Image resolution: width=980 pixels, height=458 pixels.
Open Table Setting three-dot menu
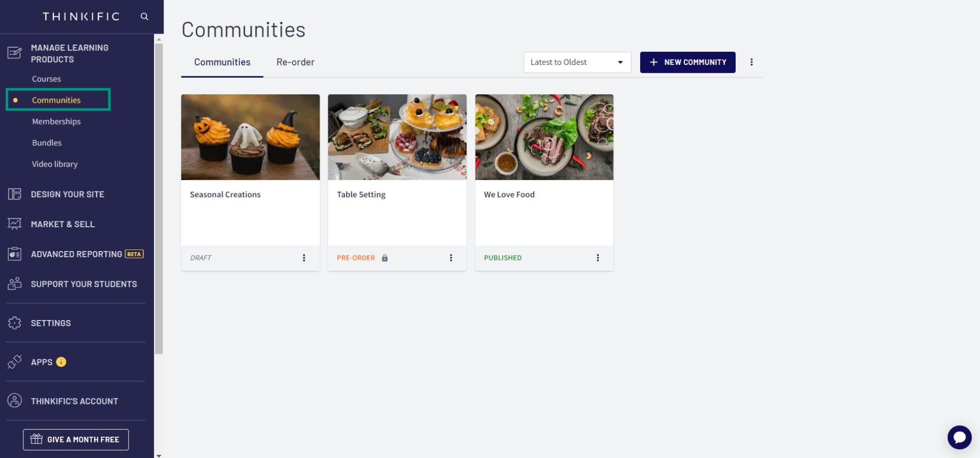(x=451, y=258)
